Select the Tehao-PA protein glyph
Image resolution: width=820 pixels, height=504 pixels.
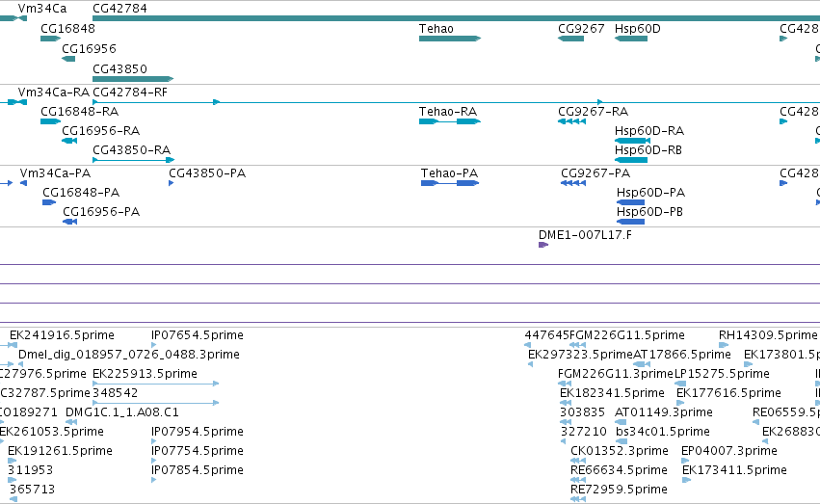(x=450, y=183)
